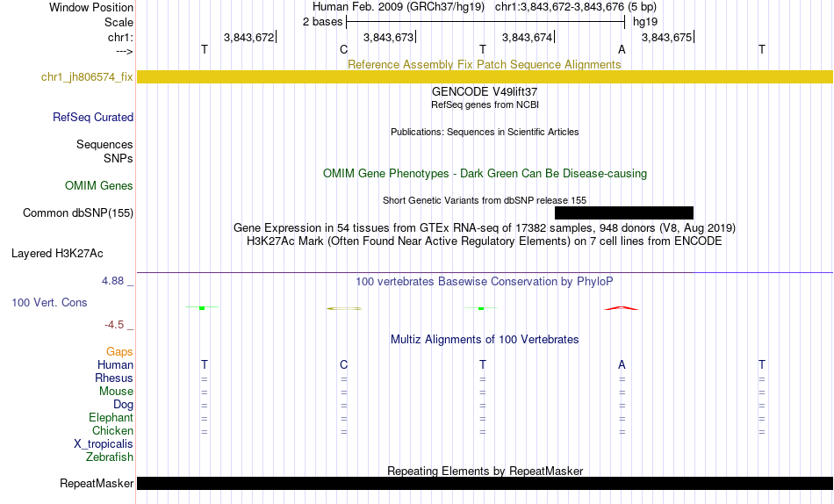Click the chr1_jh806574_fix item label
Image resolution: width=834 pixels, height=504 pixels.
coord(87,76)
